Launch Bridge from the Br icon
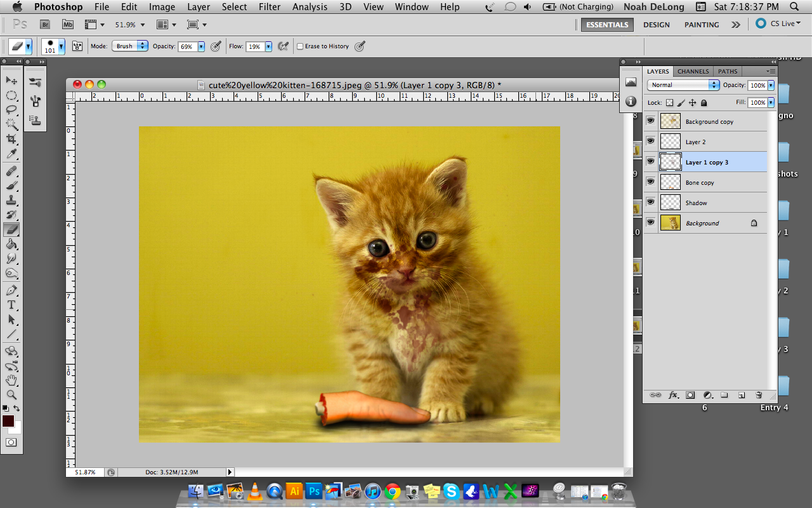Viewport: 812px width, 508px height. [45, 25]
